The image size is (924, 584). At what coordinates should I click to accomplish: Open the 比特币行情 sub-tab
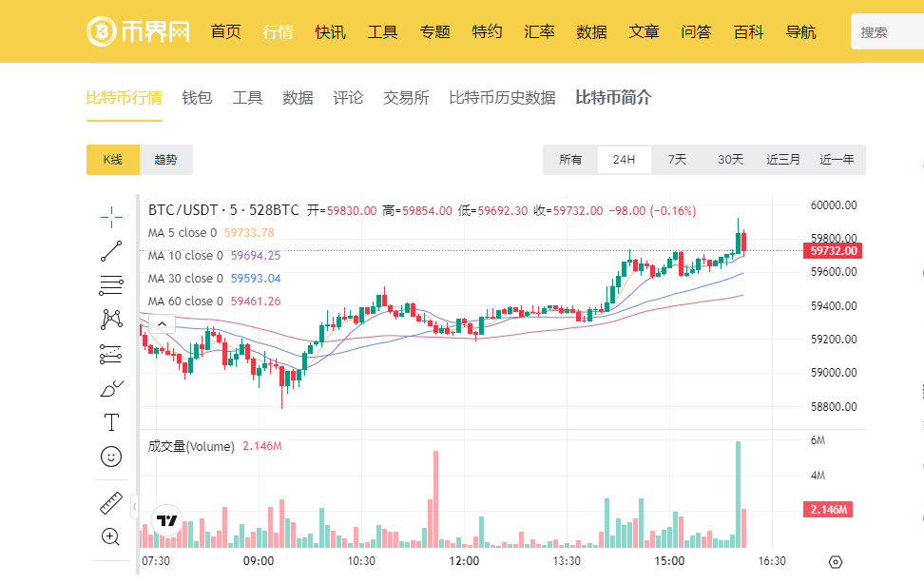coord(125,97)
